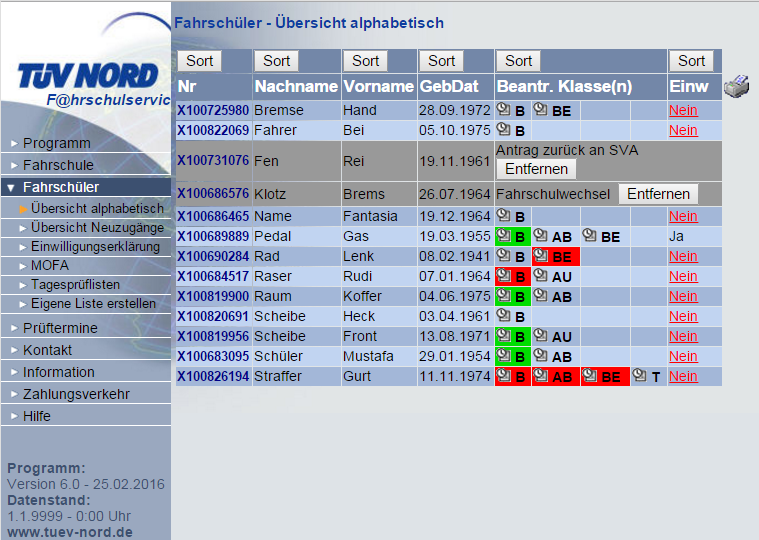Sort the table by GebDat

(x=441, y=61)
